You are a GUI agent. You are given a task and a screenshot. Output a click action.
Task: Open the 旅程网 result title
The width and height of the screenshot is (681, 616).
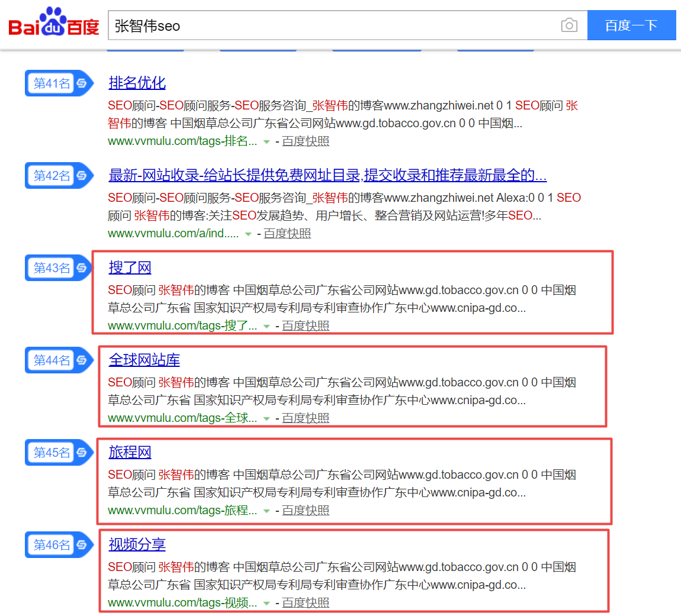click(130, 452)
